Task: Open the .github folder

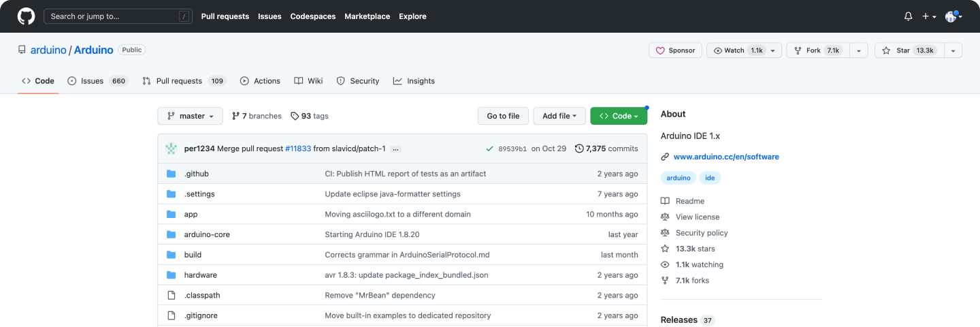Action: coord(196,174)
